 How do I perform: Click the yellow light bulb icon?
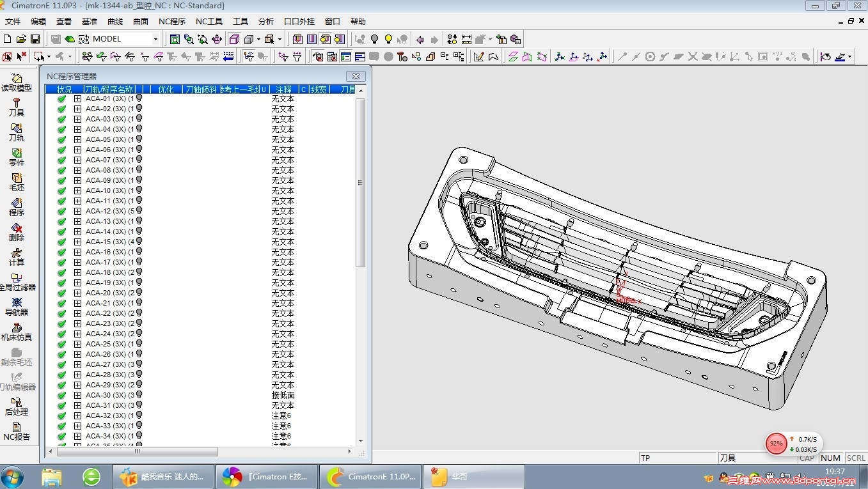coord(388,39)
